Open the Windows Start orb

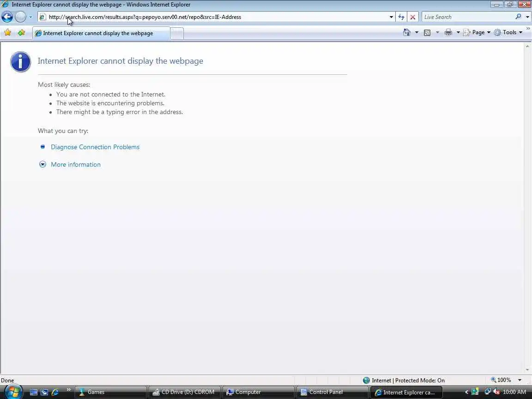pos(13,392)
